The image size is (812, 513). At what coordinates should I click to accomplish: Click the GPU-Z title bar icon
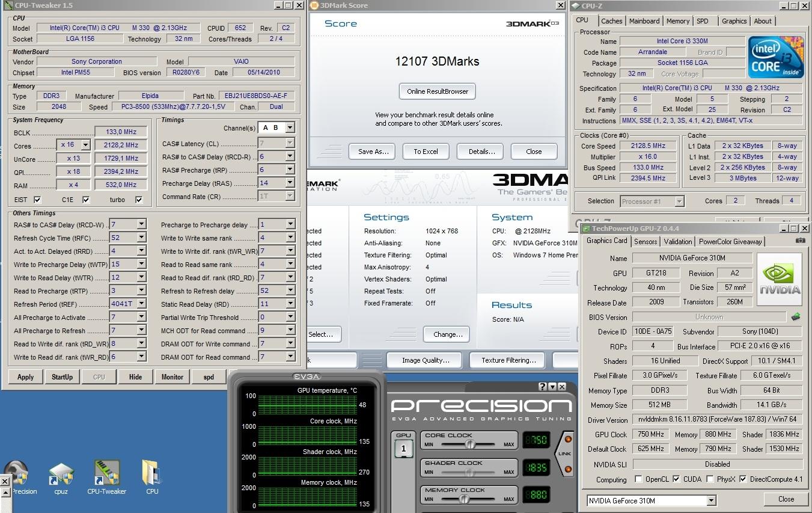586,229
